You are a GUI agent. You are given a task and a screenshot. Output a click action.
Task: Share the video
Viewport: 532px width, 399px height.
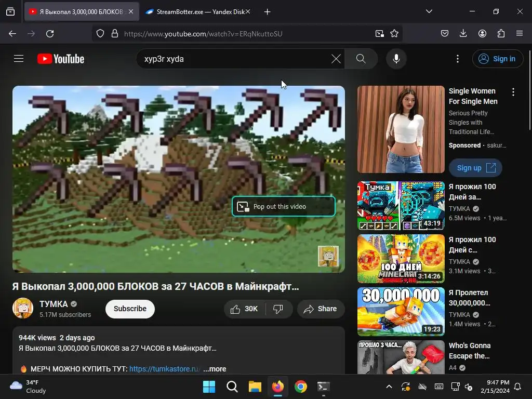[321, 309]
